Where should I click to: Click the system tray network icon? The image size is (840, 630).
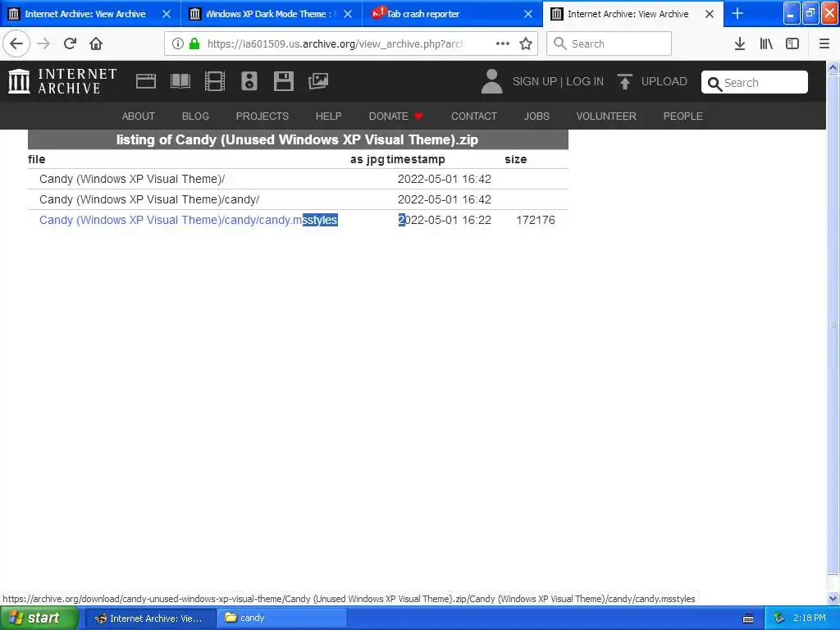(x=779, y=619)
